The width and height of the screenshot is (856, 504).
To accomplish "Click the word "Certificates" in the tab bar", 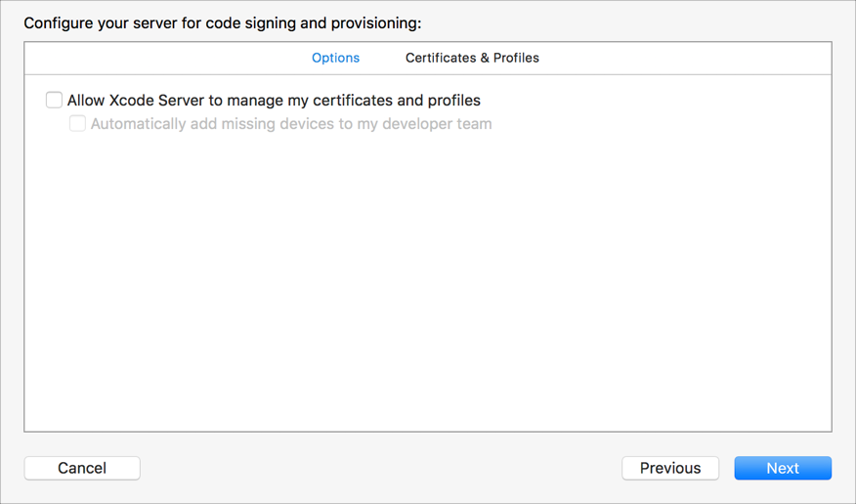I will coord(440,58).
